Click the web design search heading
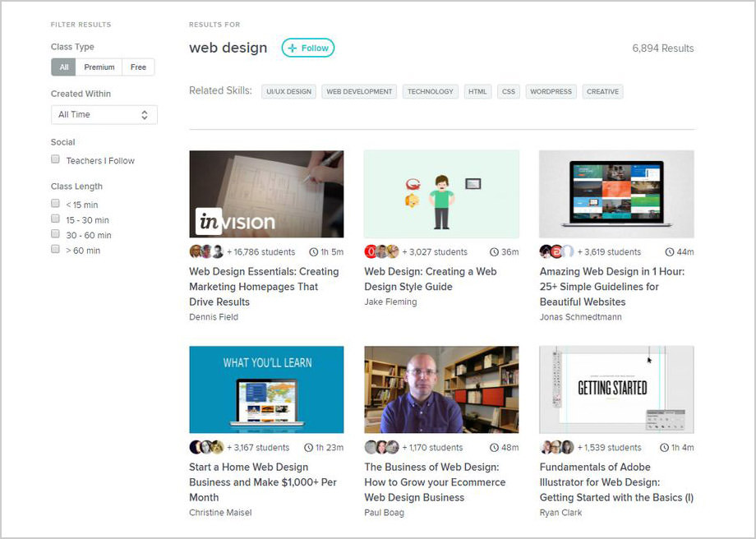756x539 pixels. tap(228, 48)
